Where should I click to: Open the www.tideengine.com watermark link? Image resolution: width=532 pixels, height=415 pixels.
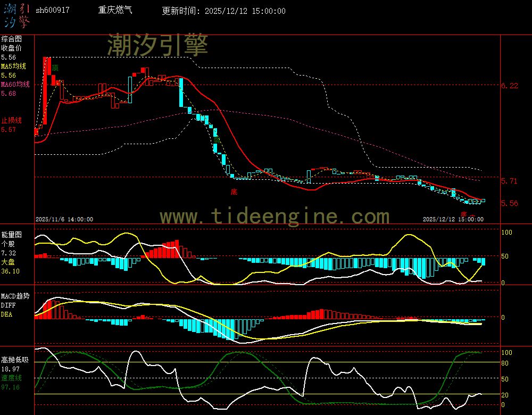tap(275, 217)
